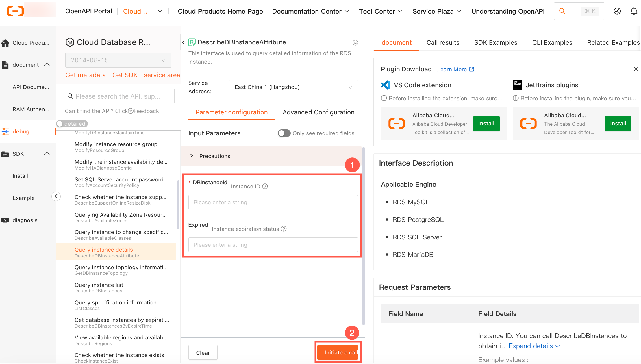The width and height of the screenshot is (641, 364).
Task: Click the document file icon in sidebar
Action: click(5, 65)
